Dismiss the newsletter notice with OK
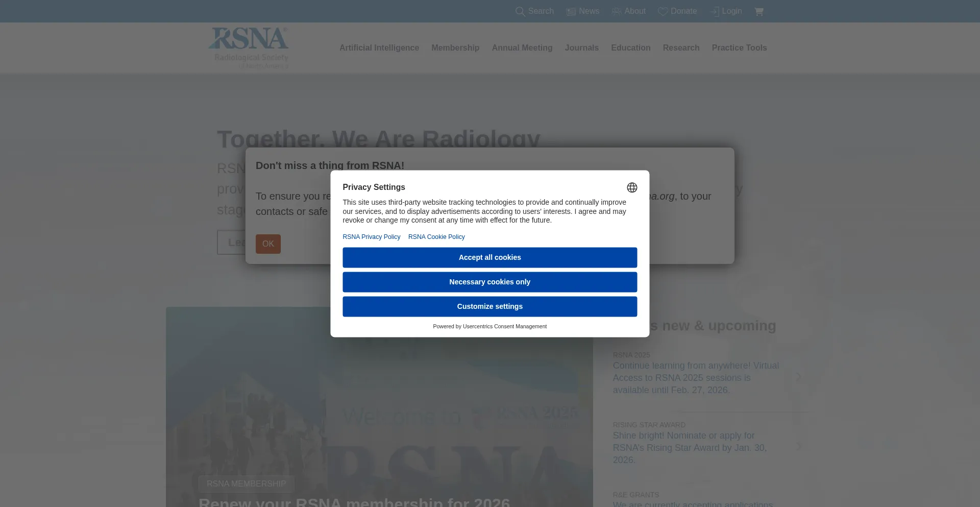 point(268,244)
